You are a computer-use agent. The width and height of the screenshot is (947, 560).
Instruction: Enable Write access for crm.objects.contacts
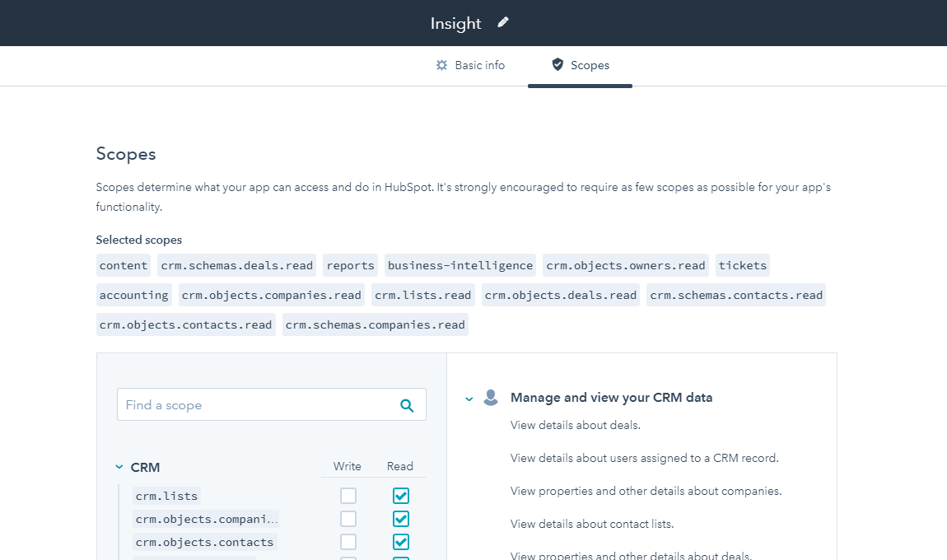(x=348, y=542)
